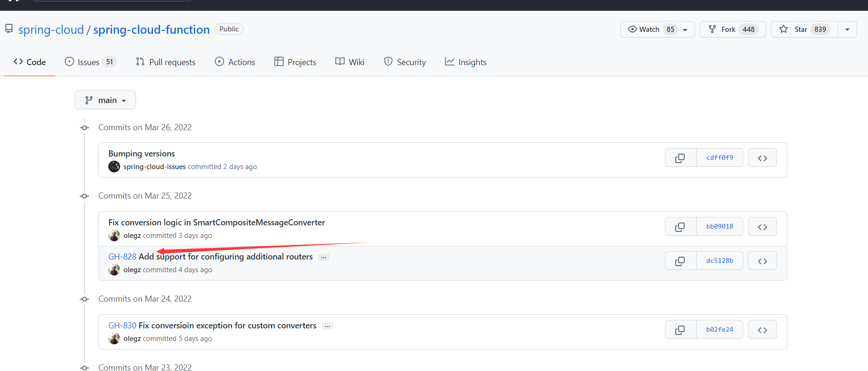Image resolution: width=868 pixels, height=371 pixels.
Task: Open olegz author link on 4 days ago commit
Action: (132, 270)
